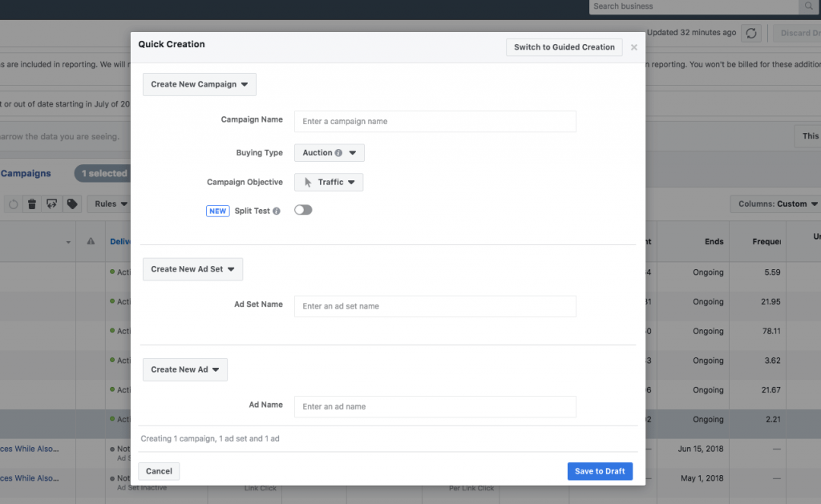The image size is (821, 504).
Task: Open the Create New Campaign dropdown
Action: pos(199,83)
